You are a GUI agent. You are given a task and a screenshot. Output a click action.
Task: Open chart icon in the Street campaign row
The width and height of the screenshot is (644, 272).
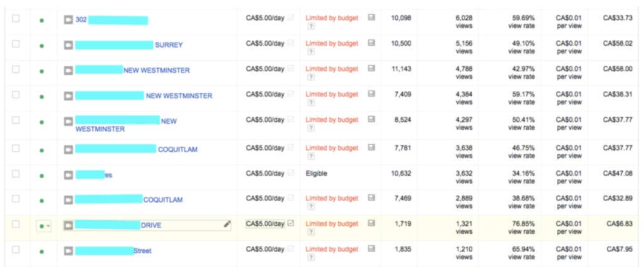point(371,249)
